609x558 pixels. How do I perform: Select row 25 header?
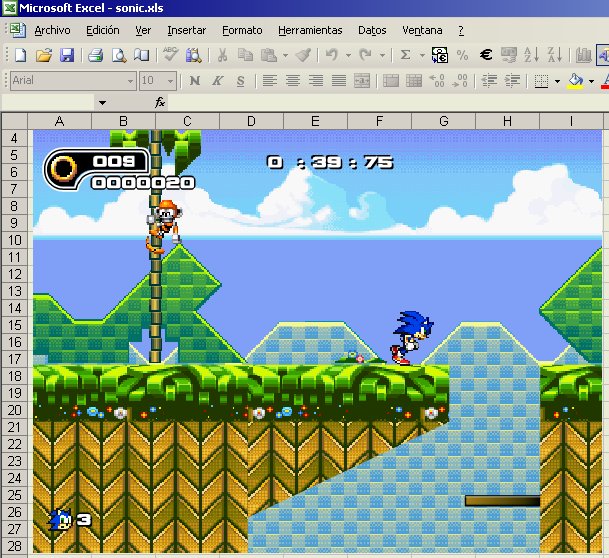tap(15, 495)
